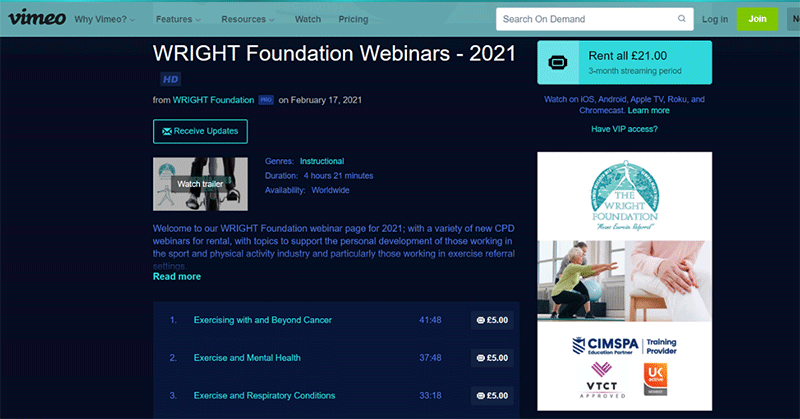Viewport: 800px width, 419px height.
Task: Go to the Pricing page
Action: click(353, 19)
